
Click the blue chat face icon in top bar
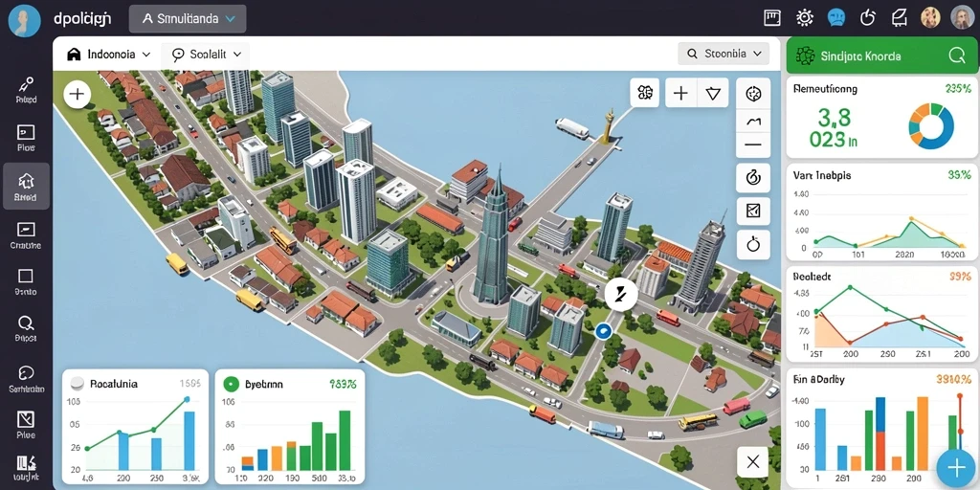click(835, 17)
